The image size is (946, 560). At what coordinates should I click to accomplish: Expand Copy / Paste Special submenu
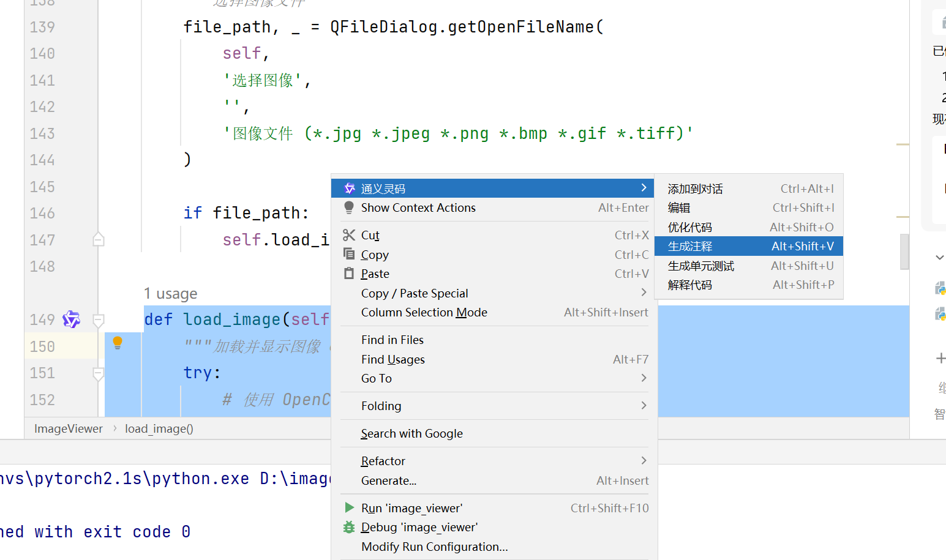pyautogui.click(x=494, y=293)
